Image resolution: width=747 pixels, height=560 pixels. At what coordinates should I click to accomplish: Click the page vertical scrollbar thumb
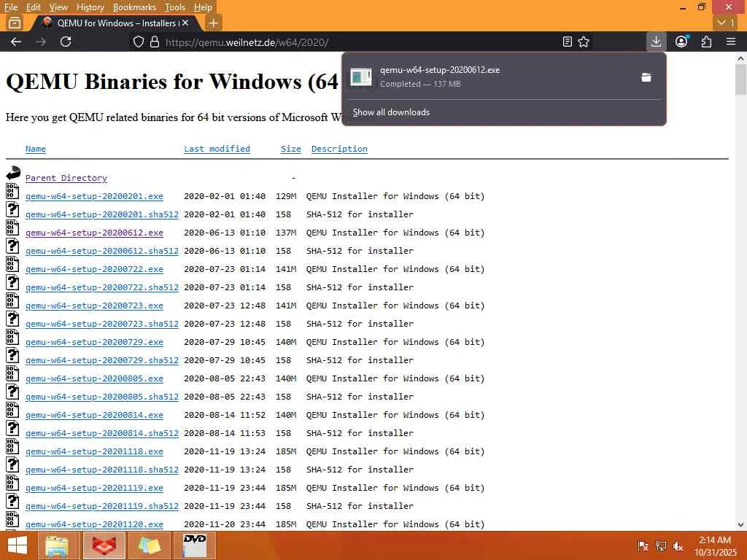point(740,79)
